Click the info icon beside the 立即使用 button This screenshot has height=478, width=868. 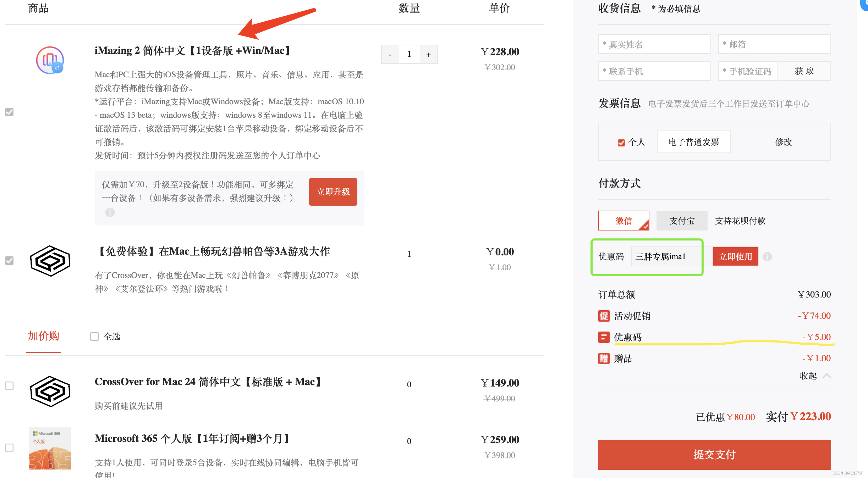pyautogui.click(x=767, y=256)
